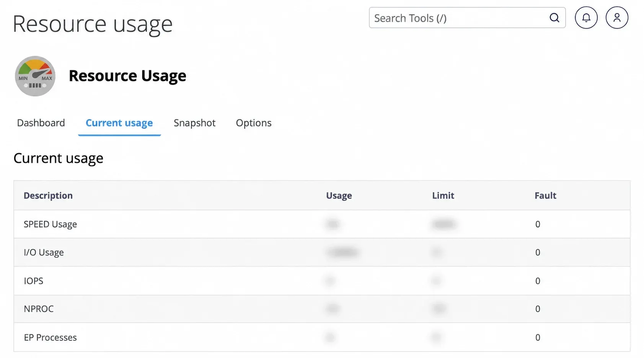This screenshot has height=358, width=644.
Task: Open the Snapshot tab
Action: [194, 123]
